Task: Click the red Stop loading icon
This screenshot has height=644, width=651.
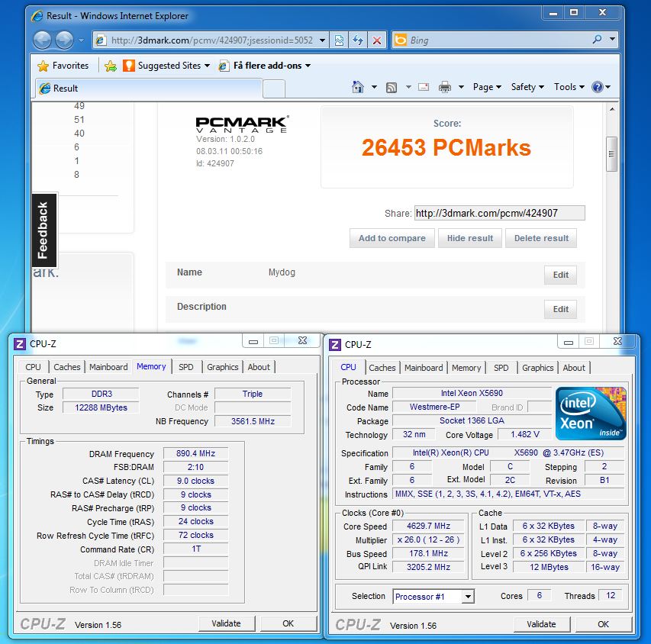Action: coord(376,40)
